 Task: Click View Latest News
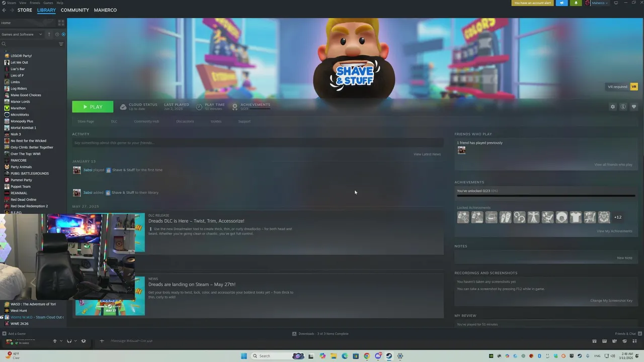click(427, 154)
